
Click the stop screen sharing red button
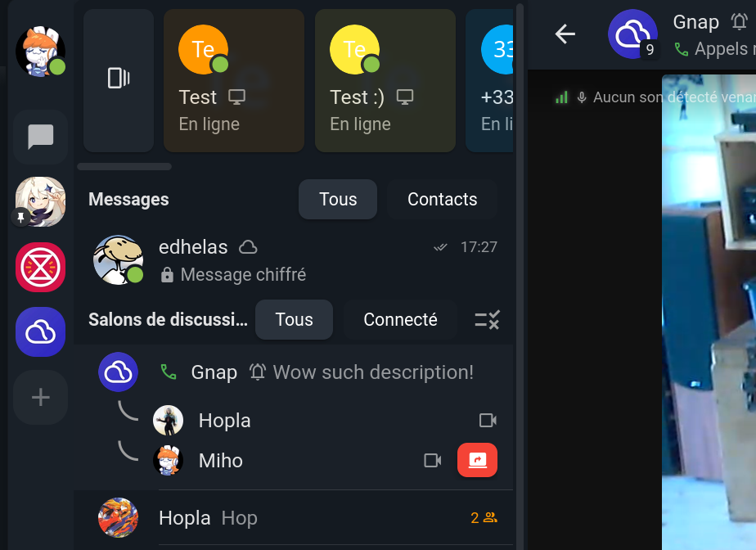pos(477,460)
